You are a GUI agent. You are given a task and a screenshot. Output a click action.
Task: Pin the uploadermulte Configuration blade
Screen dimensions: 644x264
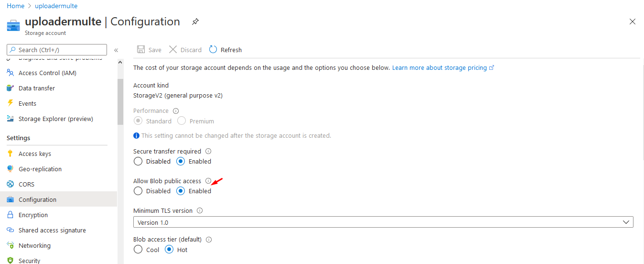click(195, 22)
